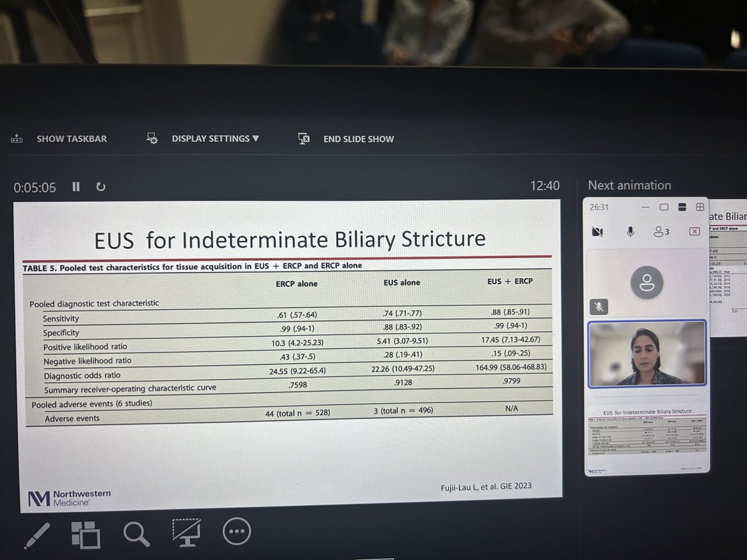Activate the zoom into slide magnifier
This screenshot has height=560, width=747.
[136, 534]
